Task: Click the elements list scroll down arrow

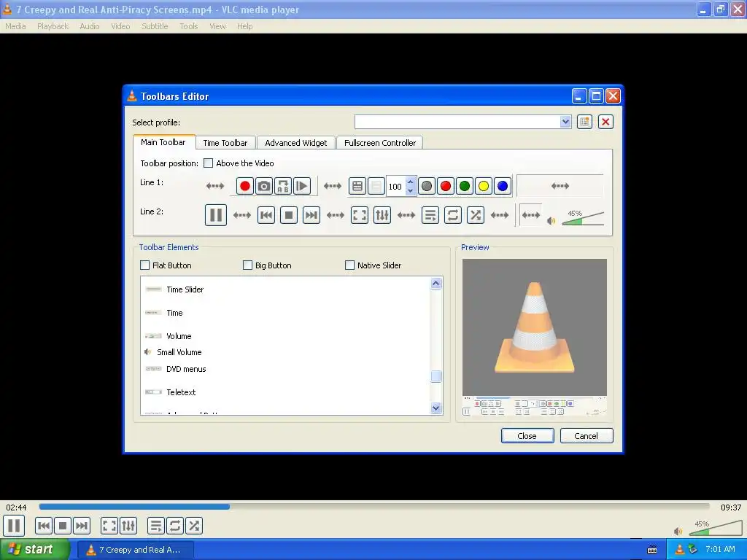Action: [x=436, y=408]
